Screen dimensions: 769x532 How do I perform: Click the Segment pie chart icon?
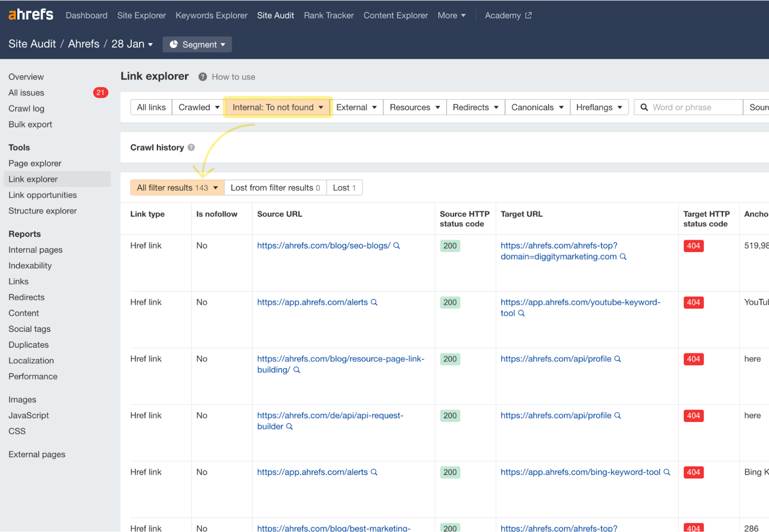174,44
